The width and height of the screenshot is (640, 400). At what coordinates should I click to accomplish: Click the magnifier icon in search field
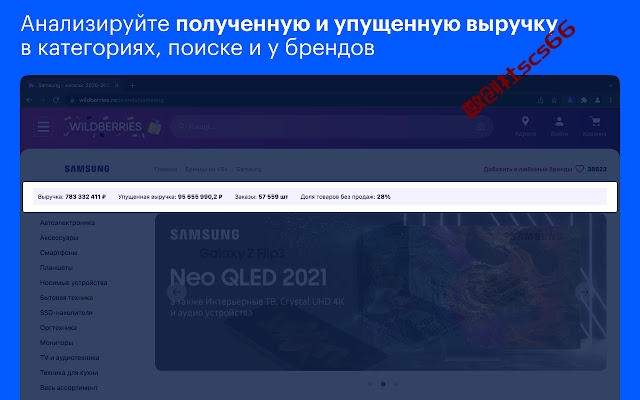click(181, 127)
